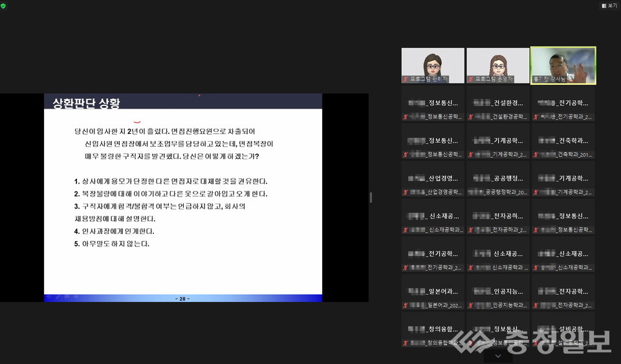This screenshot has width=621, height=364.
Task: Click the faint previous-slide arrow on slide footer
Action: [49, 296]
